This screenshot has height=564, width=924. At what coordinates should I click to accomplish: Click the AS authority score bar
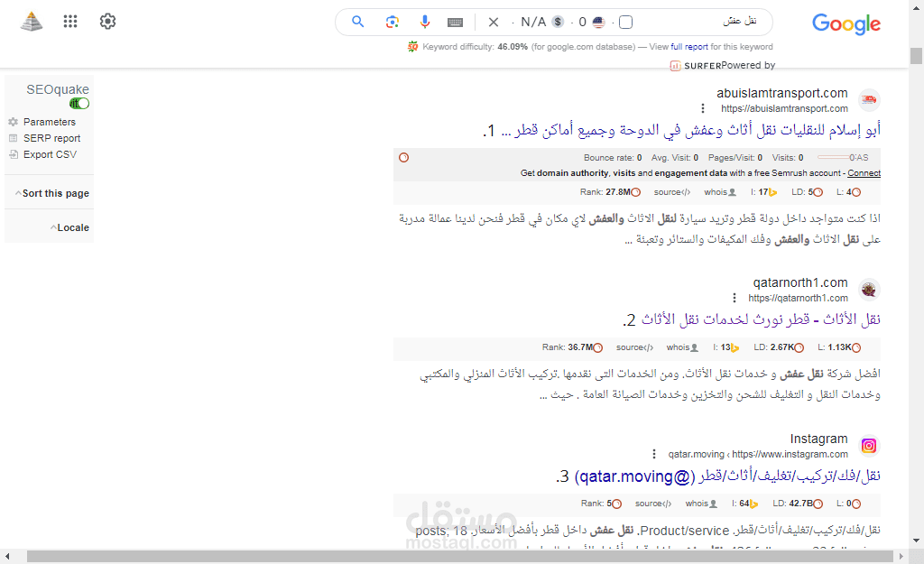pyautogui.click(x=843, y=157)
